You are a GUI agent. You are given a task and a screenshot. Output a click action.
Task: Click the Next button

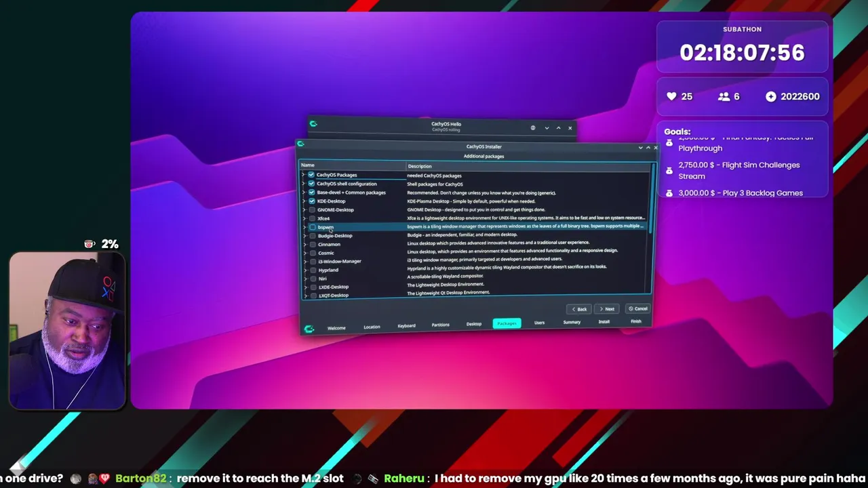pyautogui.click(x=607, y=309)
